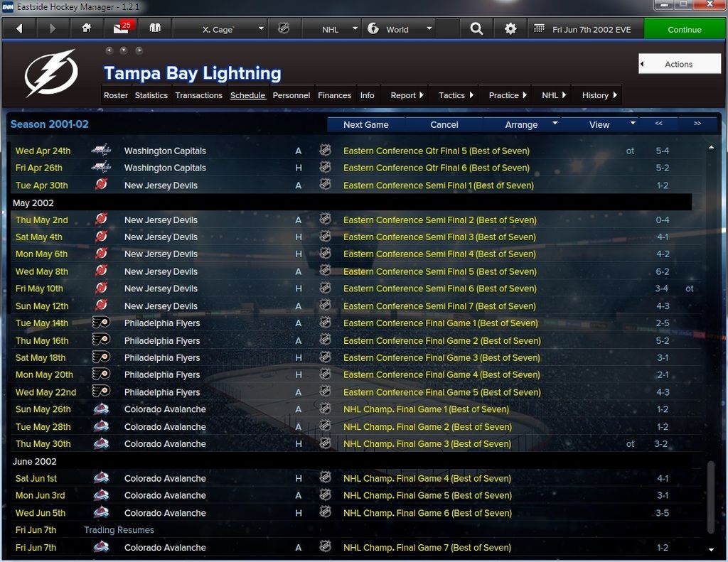Click the Next Game button
The width and height of the screenshot is (728, 562).
click(x=366, y=124)
